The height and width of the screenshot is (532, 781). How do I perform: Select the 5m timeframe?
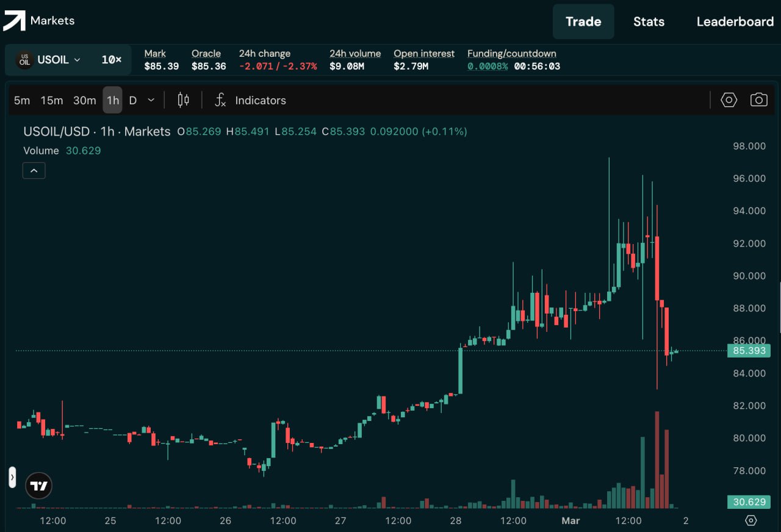pos(22,100)
